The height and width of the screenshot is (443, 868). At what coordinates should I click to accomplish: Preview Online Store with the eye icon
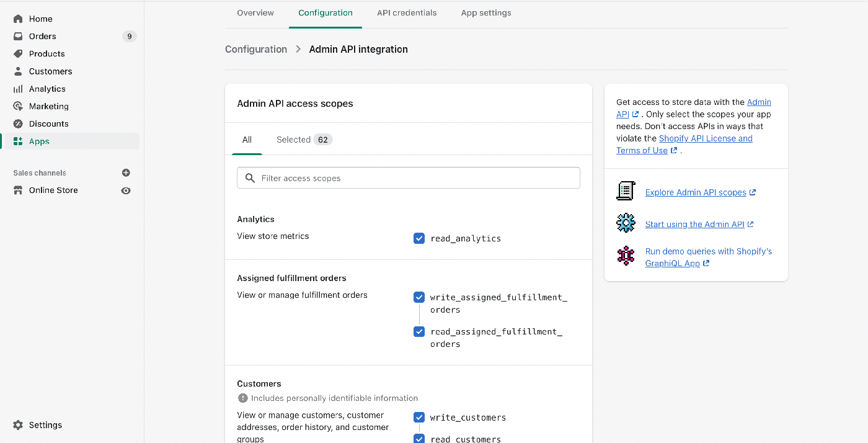(126, 190)
